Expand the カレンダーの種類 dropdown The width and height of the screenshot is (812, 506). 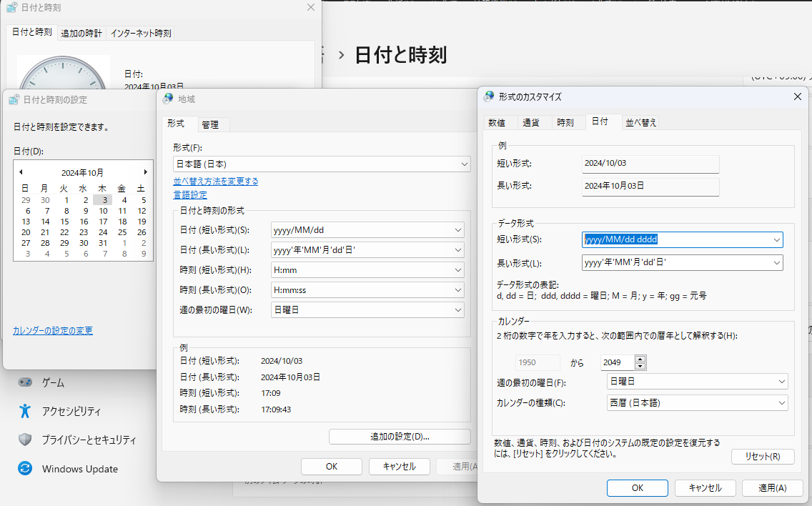pyautogui.click(x=697, y=402)
